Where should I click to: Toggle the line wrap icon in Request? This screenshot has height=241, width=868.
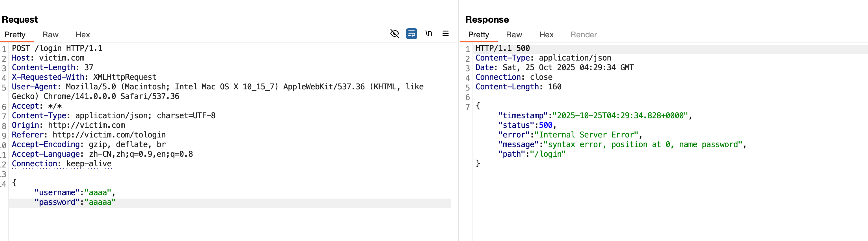point(411,34)
